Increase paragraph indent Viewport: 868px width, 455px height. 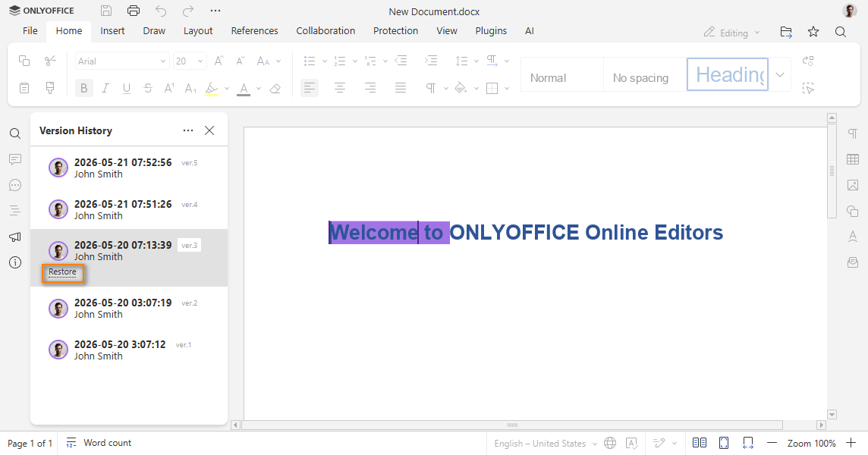coord(431,61)
